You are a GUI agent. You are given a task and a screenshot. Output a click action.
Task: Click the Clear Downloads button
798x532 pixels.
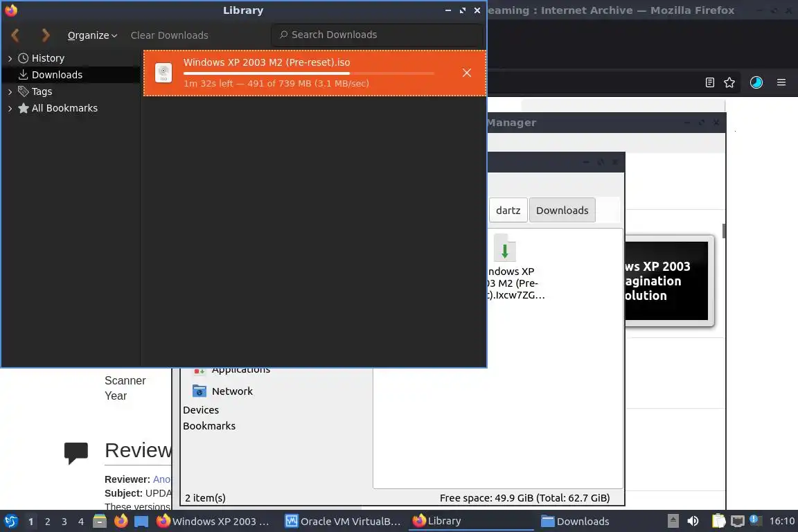[x=170, y=35]
